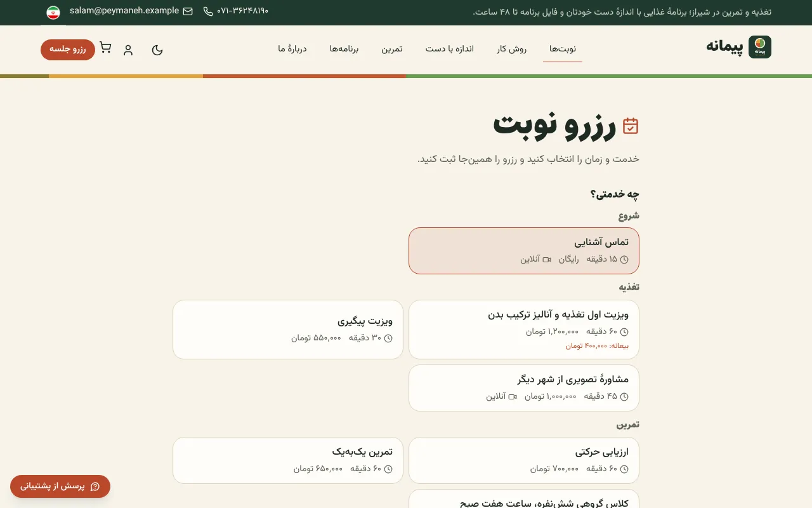The image size is (812, 508).
Task: Click the phone handset icon
Action: [x=208, y=11]
